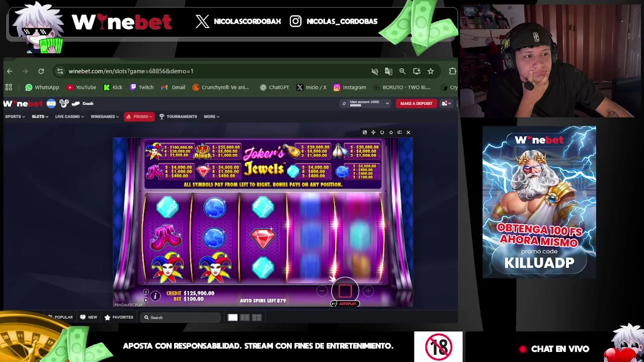
Task: Open the messages dropdown beside deposit
Action: (446, 104)
